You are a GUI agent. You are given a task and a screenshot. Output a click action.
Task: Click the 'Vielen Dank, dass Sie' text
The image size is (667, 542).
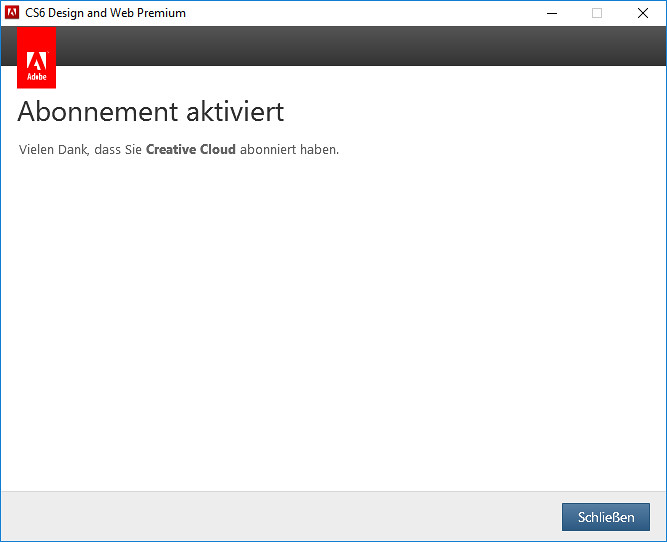click(x=80, y=149)
